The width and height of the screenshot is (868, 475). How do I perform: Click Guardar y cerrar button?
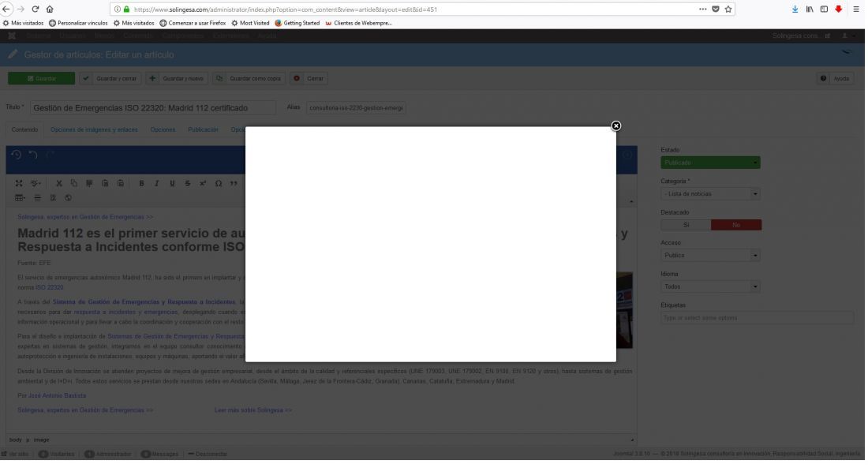coord(110,79)
